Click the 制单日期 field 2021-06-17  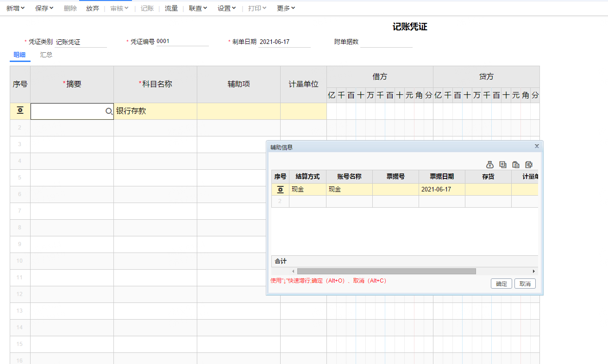pos(284,42)
